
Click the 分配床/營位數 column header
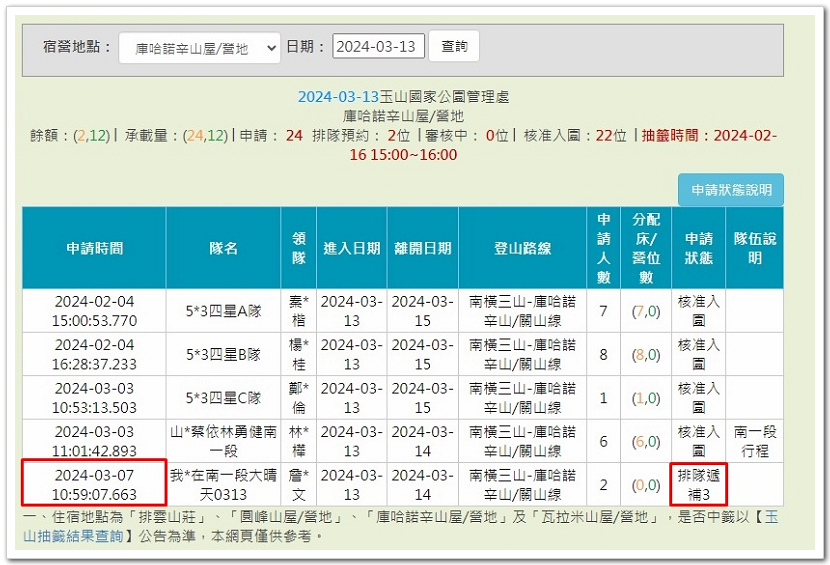pos(646,248)
